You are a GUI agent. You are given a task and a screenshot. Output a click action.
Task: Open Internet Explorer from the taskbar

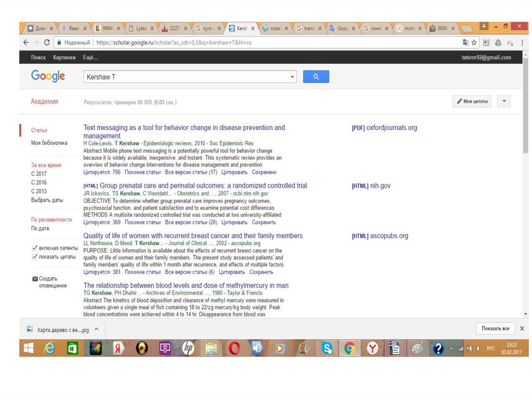point(50,349)
